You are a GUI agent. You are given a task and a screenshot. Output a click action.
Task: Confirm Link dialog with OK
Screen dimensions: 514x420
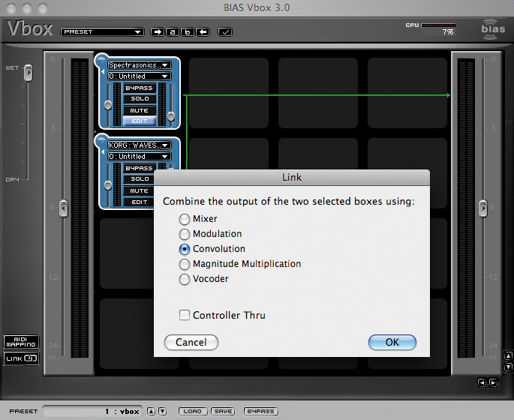coord(392,342)
